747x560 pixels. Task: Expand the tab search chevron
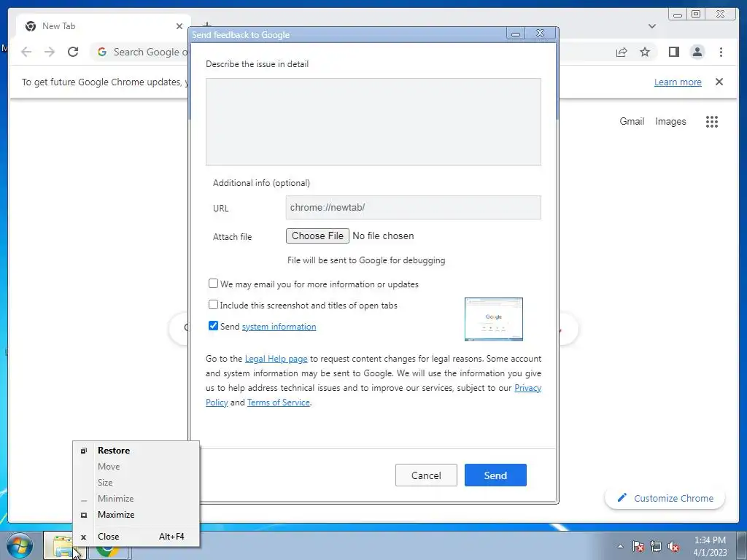point(652,26)
